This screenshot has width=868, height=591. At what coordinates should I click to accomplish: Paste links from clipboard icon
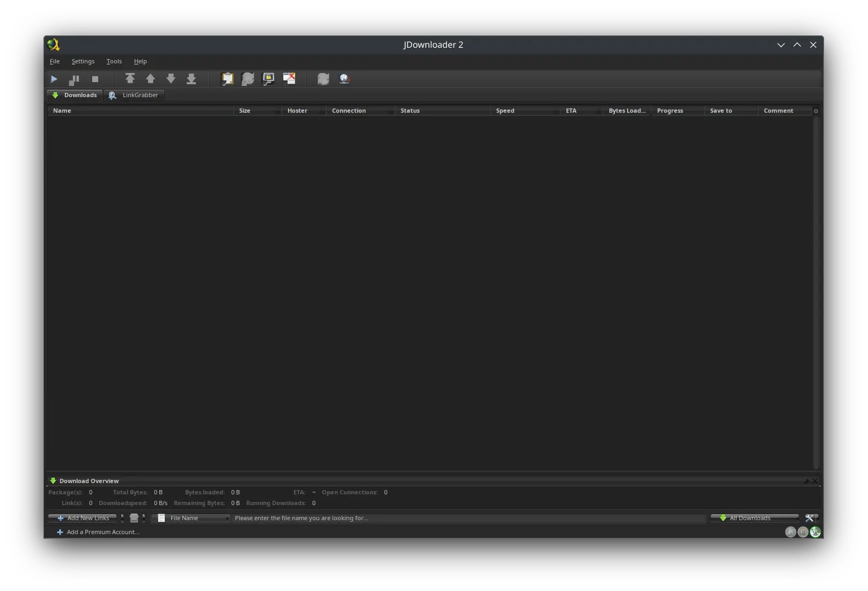227,78
